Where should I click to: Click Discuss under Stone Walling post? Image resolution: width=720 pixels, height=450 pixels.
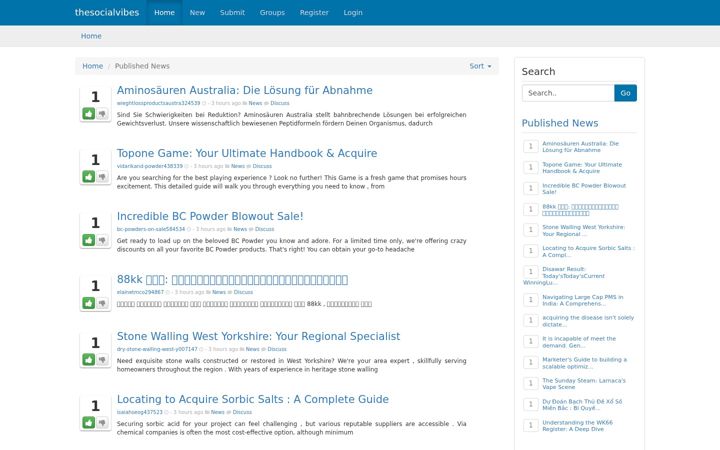(x=277, y=349)
